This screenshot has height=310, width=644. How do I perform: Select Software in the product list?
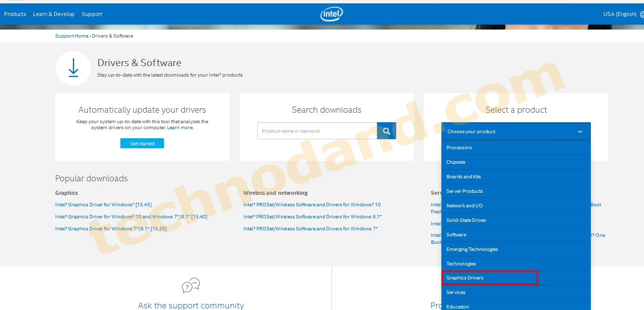516,235
